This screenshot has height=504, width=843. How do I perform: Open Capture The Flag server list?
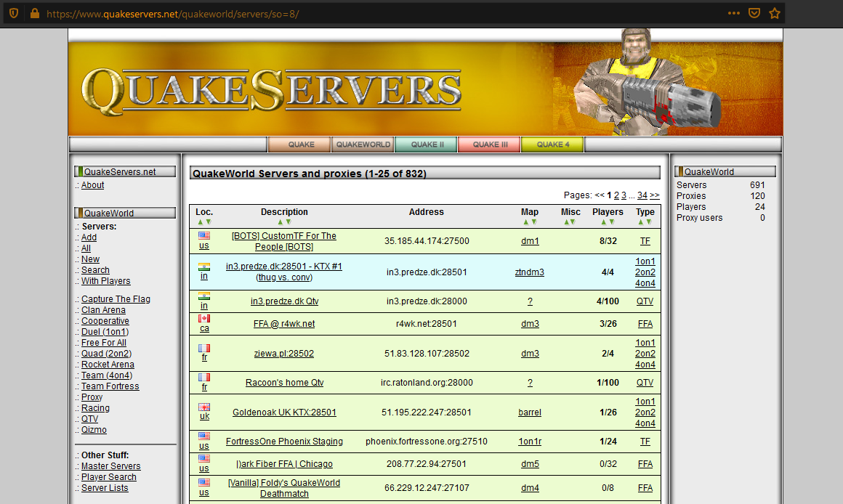[x=116, y=299]
